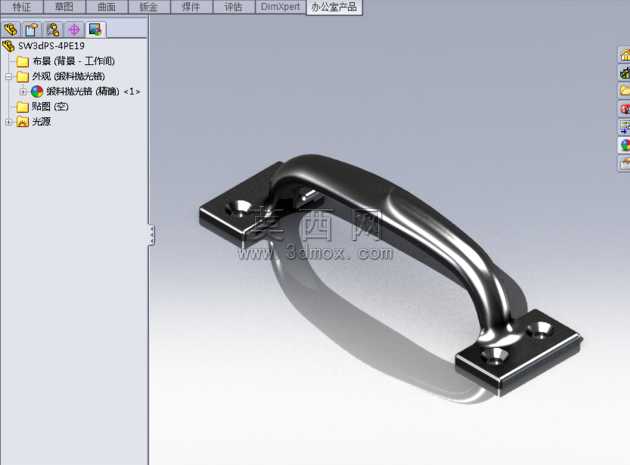Switch to the DimXpert ribbon tab
Viewport: 630px width, 465px height.
click(x=280, y=7)
